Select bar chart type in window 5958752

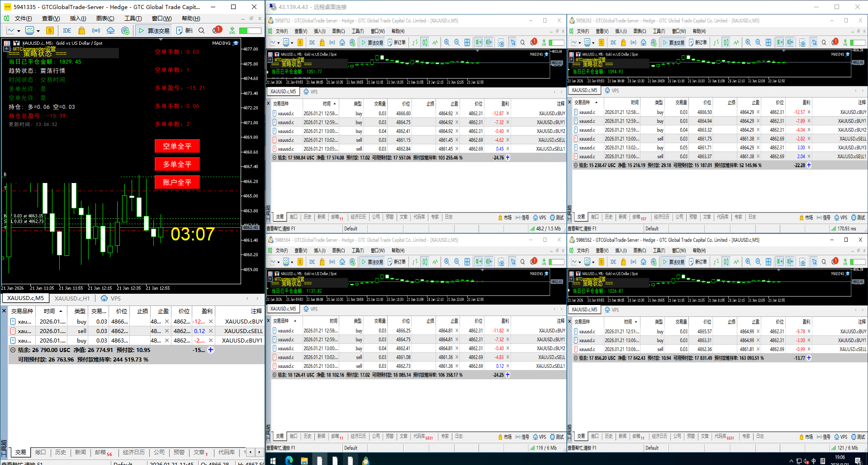tap(415, 42)
